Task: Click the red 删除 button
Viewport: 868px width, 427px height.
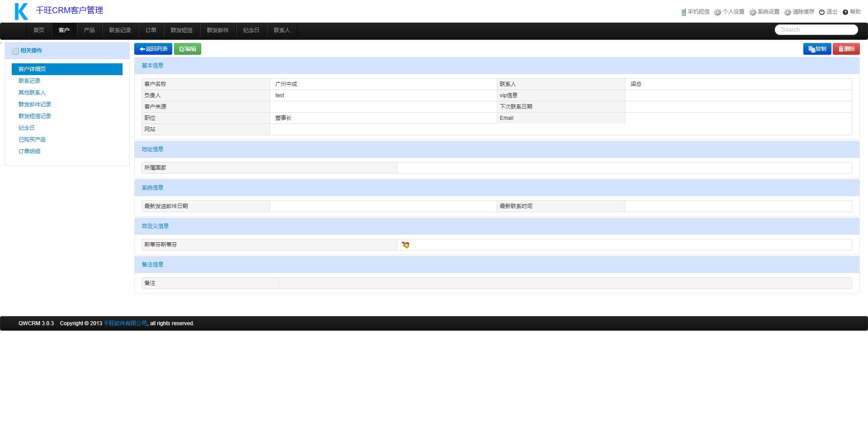Action: point(846,49)
